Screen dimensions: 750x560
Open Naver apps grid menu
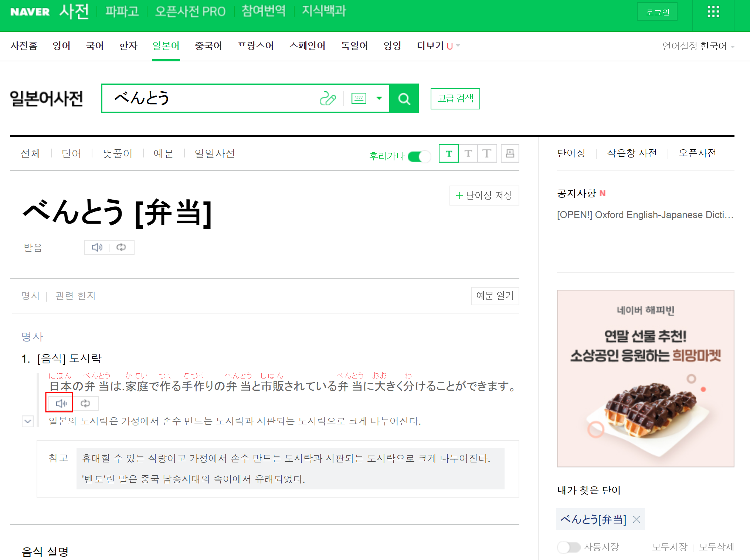click(713, 12)
